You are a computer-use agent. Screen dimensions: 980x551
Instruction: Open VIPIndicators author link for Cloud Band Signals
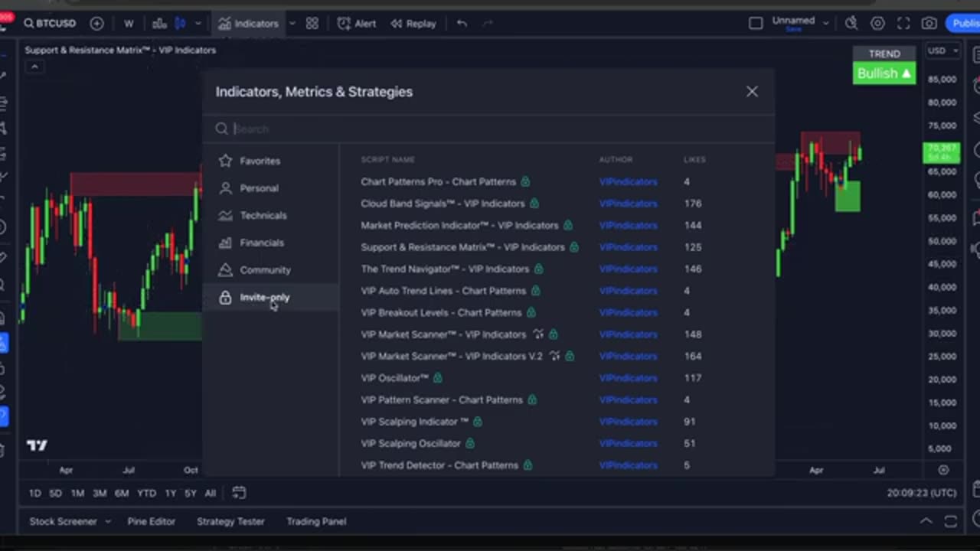[628, 204]
